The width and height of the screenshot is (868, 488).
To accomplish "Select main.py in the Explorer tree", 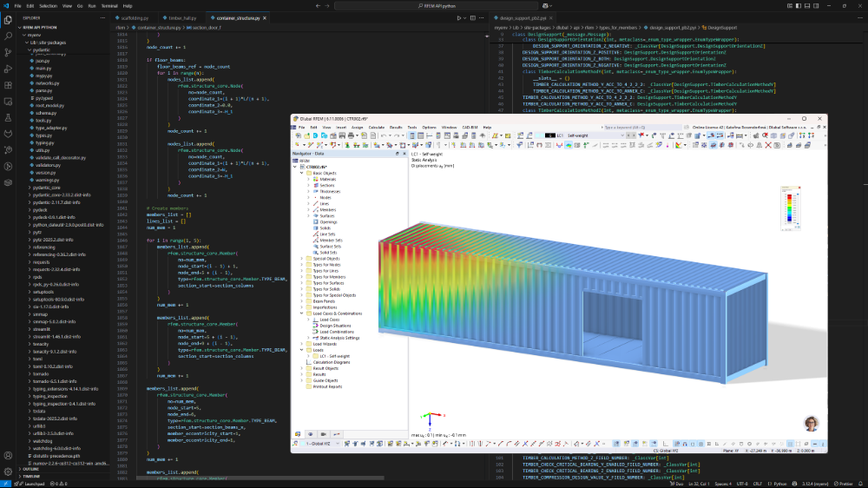I will pos(43,68).
